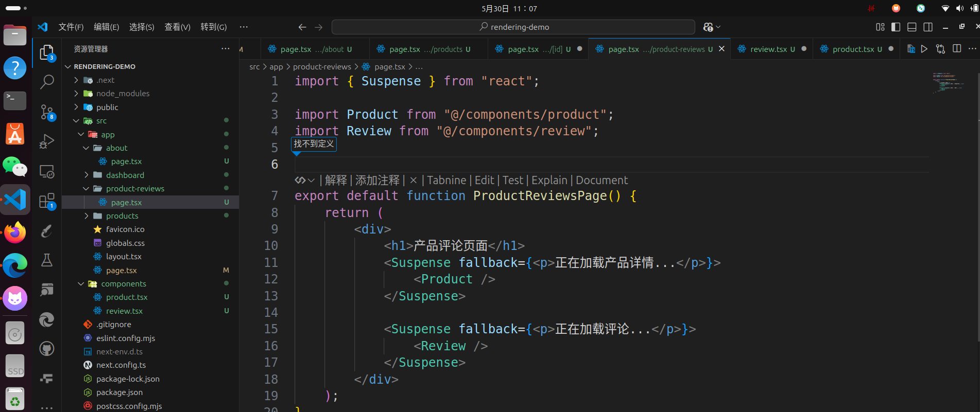Image resolution: width=980 pixels, height=412 pixels.
Task: Run the code with the play icon
Action: [x=924, y=49]
